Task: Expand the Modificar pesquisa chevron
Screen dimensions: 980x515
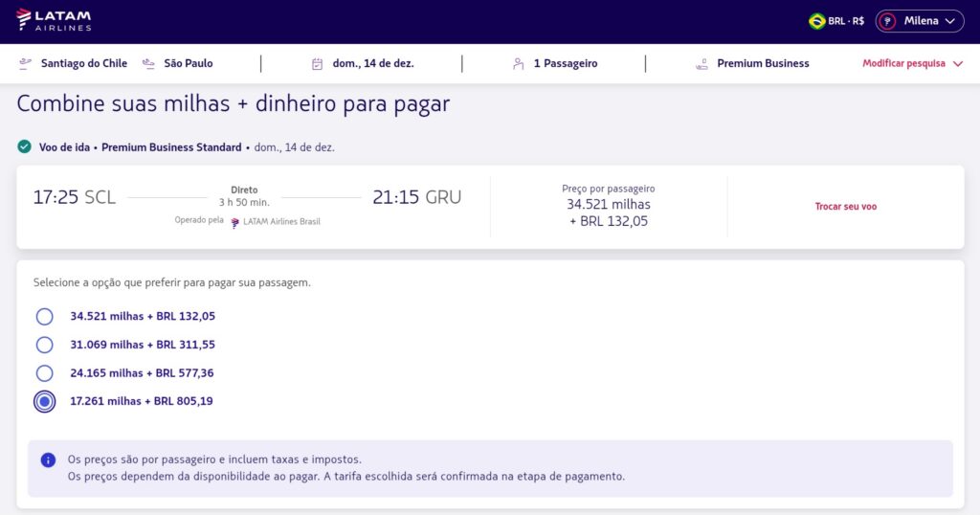Action: [957, 64]
